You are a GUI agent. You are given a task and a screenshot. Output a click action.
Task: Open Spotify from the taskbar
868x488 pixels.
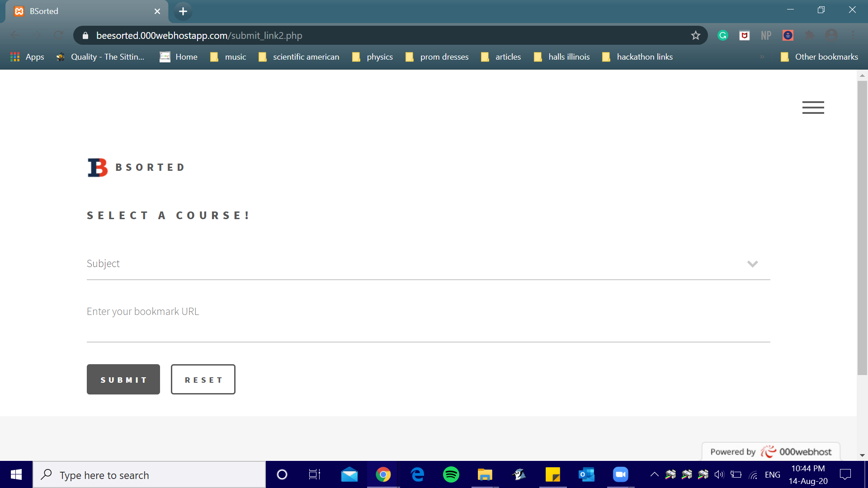coord(451,474)
